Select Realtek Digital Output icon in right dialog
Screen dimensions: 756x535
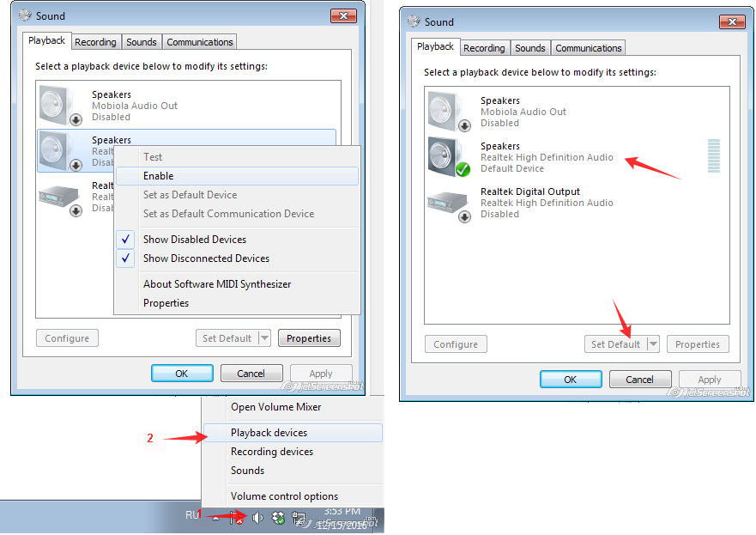(449, 205)
